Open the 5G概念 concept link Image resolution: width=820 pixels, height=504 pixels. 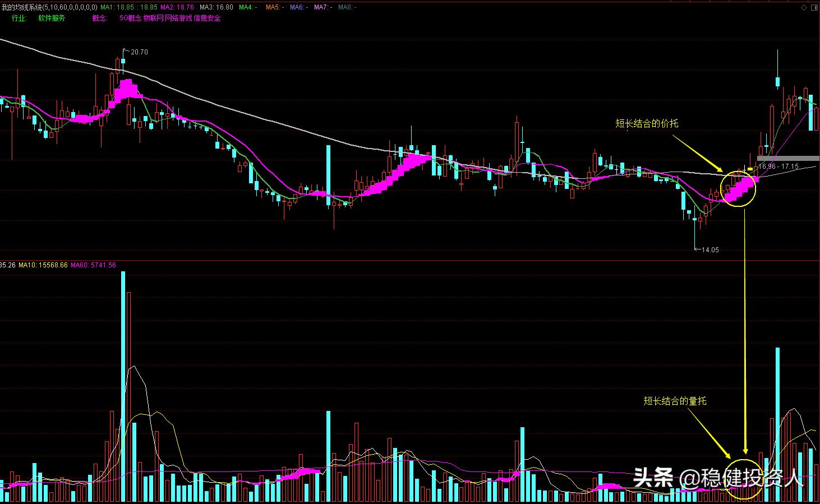coord(131,18)
